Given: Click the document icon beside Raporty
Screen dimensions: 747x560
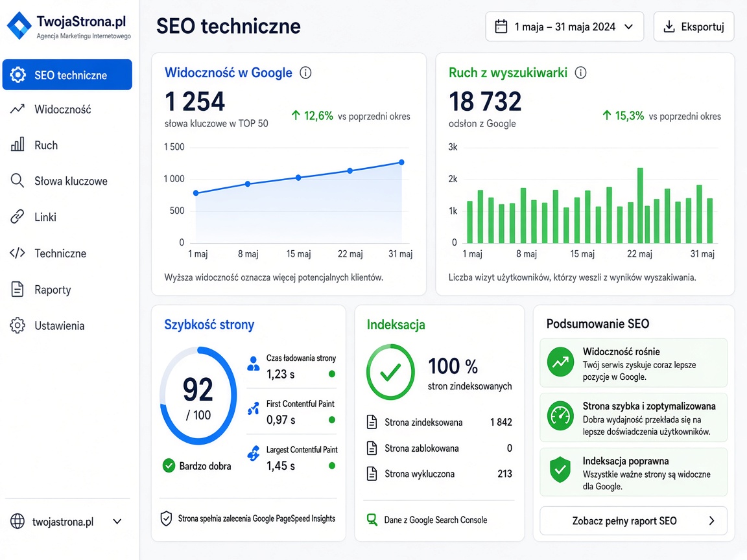Looking at the screenshot, I should 17,289.
